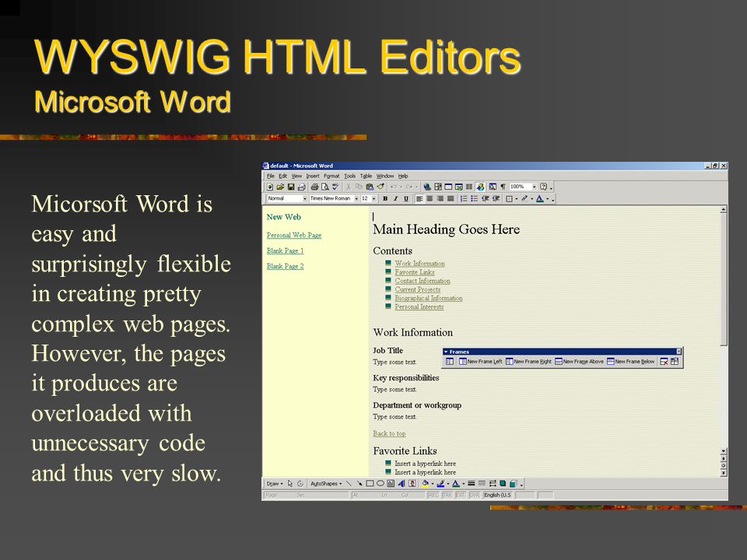Expand the Style dropdown showing Normal
This screenshot has width=747, height=560.
tap(305, 198)
